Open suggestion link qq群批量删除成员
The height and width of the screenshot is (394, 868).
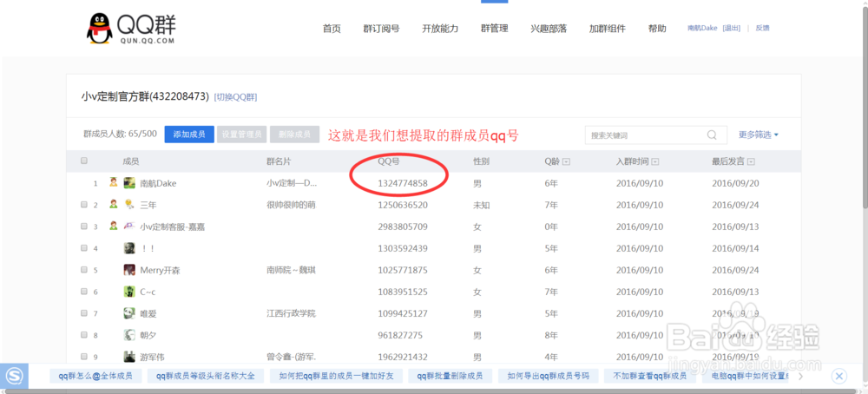(x=450, y=377)
